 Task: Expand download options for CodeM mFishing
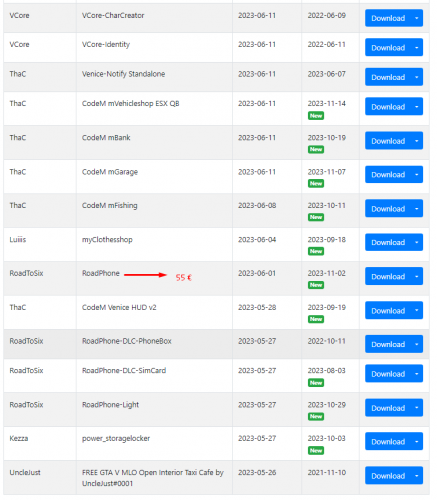417,209
